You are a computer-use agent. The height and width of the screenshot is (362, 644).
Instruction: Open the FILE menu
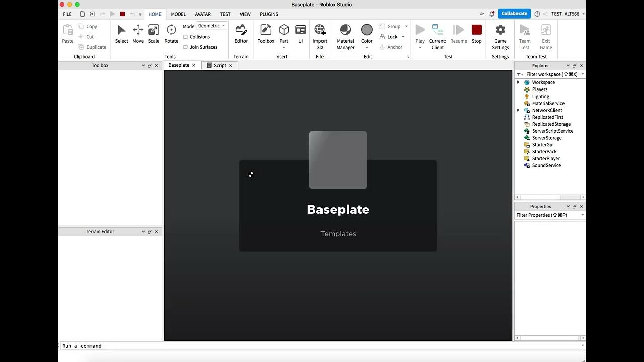pos(67,14)
